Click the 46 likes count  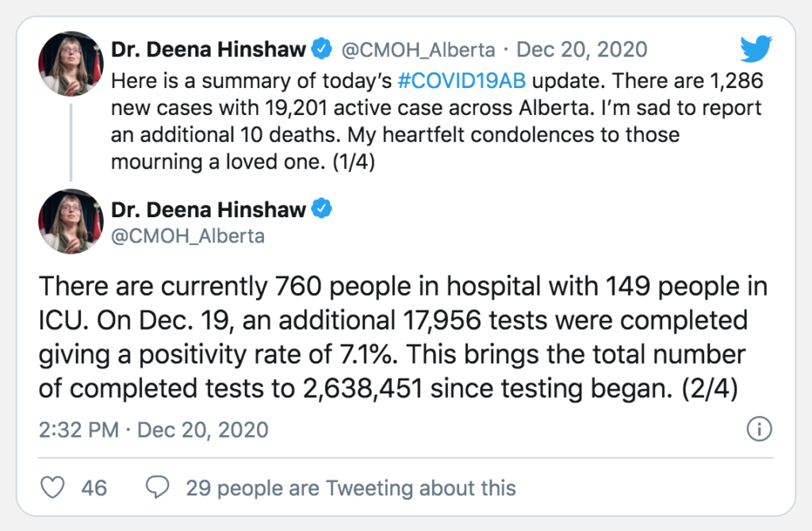[94, 488]
